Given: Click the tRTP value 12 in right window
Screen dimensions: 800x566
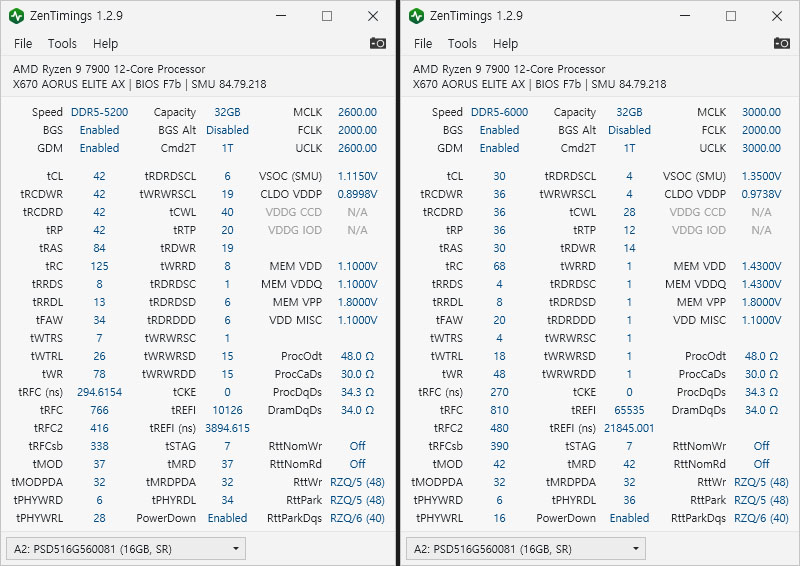Looking at the screenshot, I should click(629, 230).
